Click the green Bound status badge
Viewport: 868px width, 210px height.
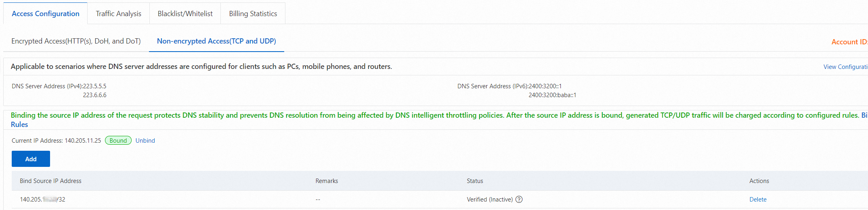(x=118, y=140)
